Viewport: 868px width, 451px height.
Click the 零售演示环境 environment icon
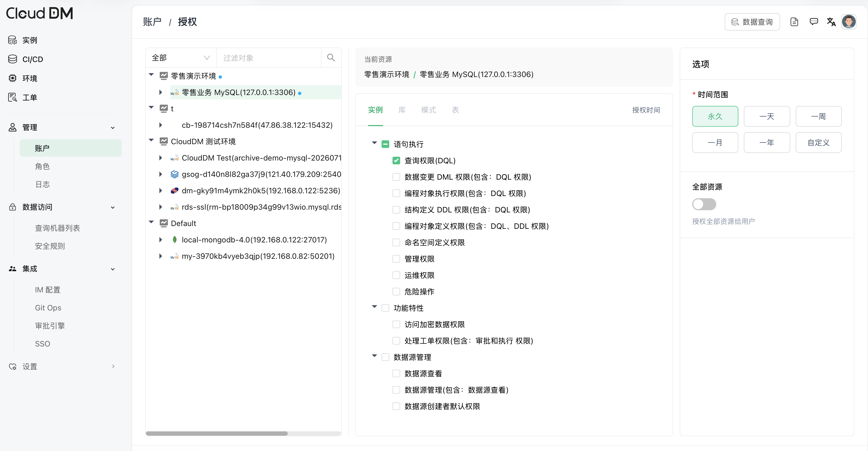pos(164,76)
